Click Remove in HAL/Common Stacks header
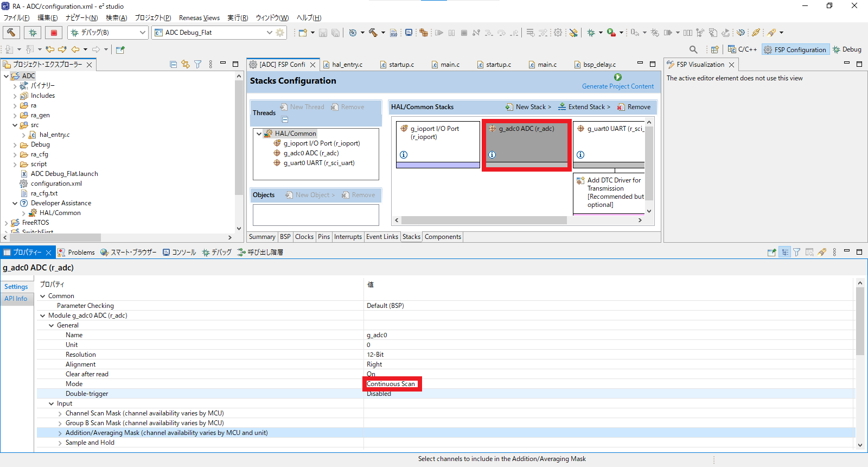868x467 pixels. click(634, 107)
